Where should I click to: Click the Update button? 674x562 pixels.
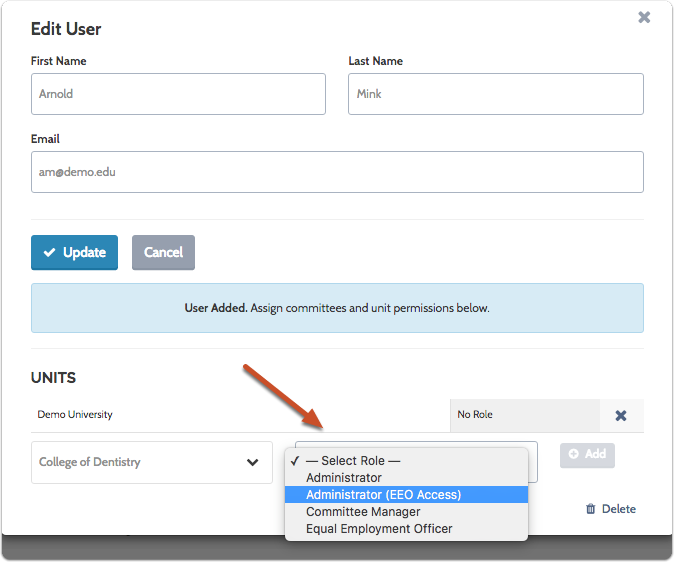pos(74,252)
